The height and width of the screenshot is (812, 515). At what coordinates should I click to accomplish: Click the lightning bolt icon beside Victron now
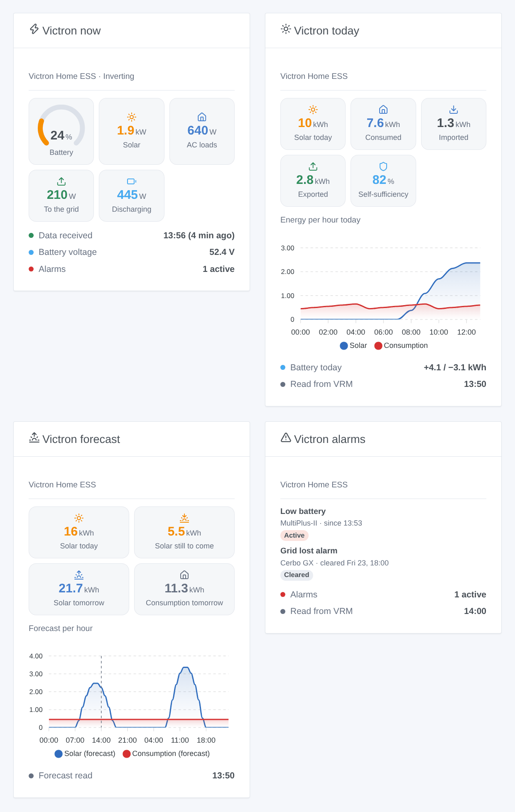point(34,29)
